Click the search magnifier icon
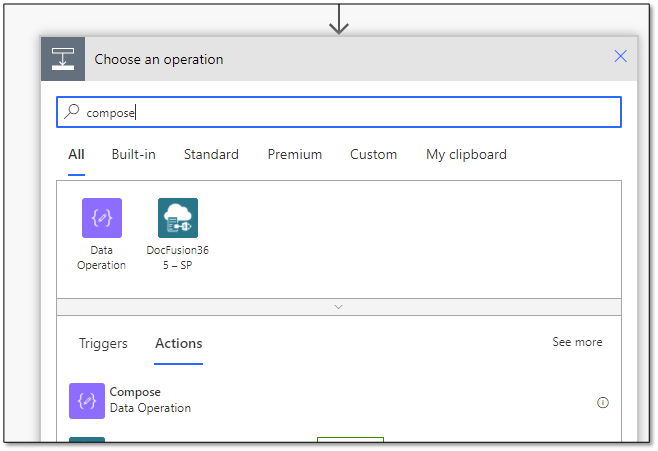The width and height of the screenshot is (658, 451). pos(72,112)
